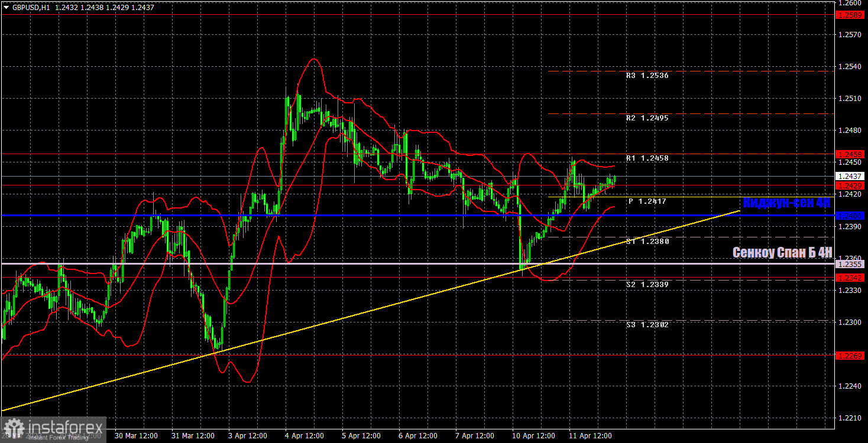Viewport: 868px width, 443px height.
Task: Click the Сенкоу Спан Б 4H label
Action: coord(782,252)
